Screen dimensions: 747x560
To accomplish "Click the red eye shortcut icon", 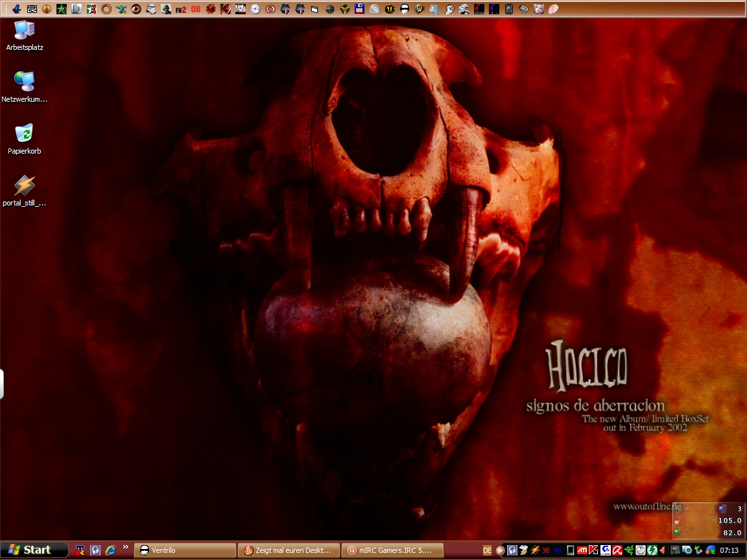I will [136, 9].
